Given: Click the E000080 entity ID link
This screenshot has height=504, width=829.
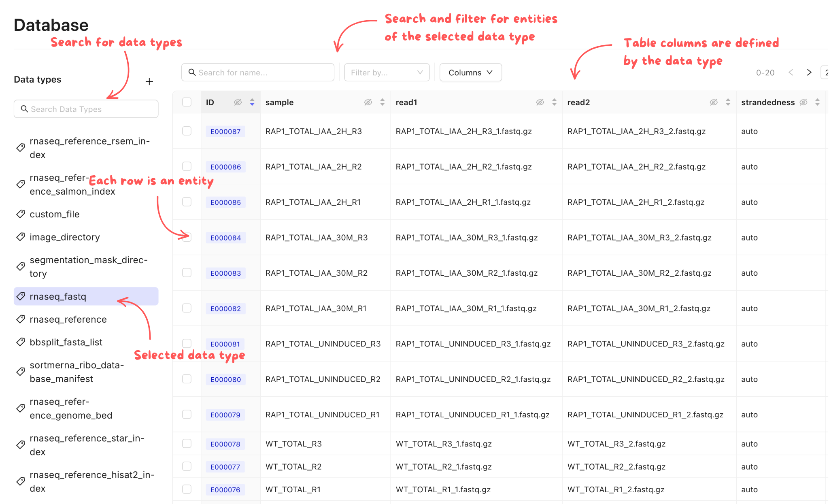Looking at the screenshot, I should (225, 379).
